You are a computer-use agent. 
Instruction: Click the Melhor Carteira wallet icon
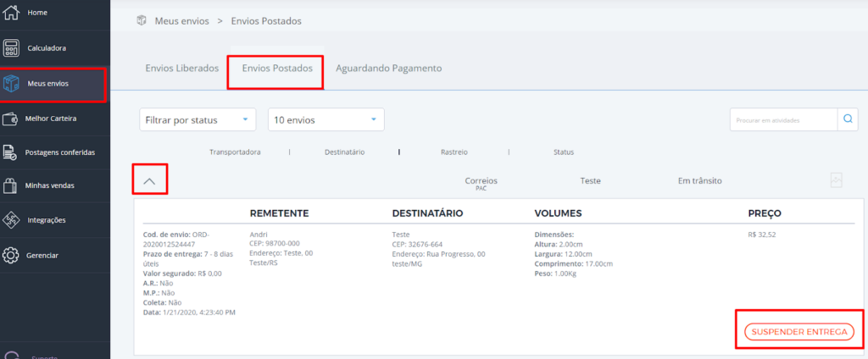[11, 119]
